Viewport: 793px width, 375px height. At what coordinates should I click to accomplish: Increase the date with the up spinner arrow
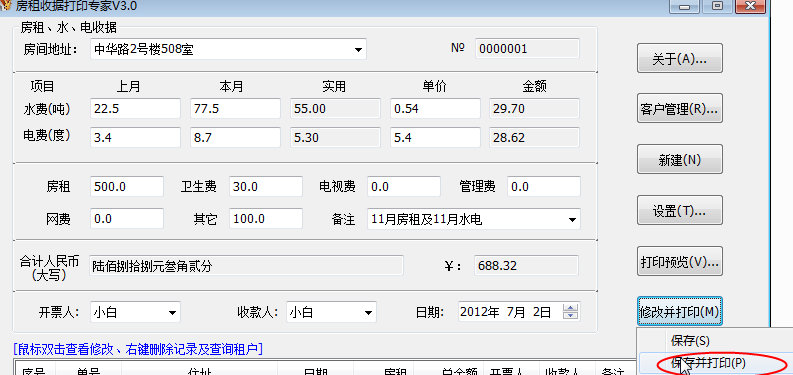coord(571,307)
